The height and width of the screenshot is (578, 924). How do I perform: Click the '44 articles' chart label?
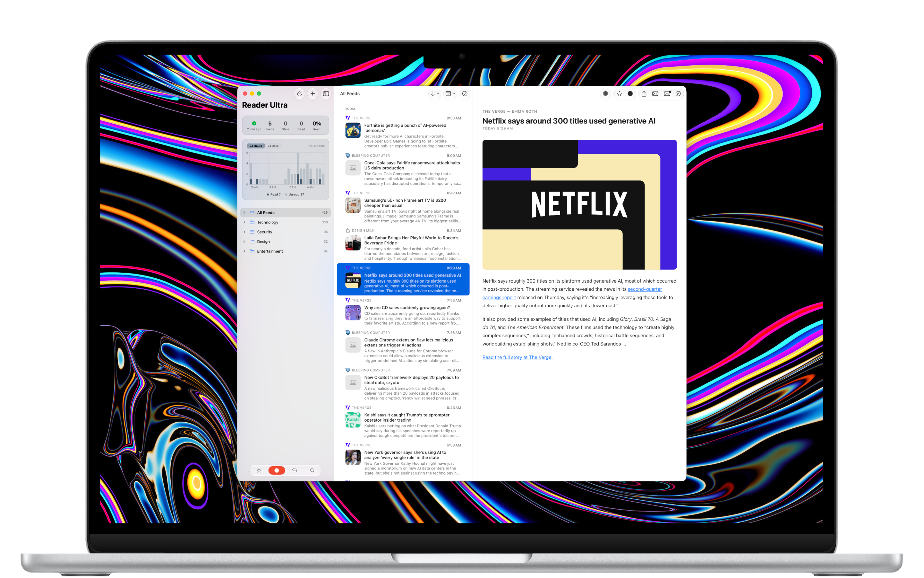point(317,146)
